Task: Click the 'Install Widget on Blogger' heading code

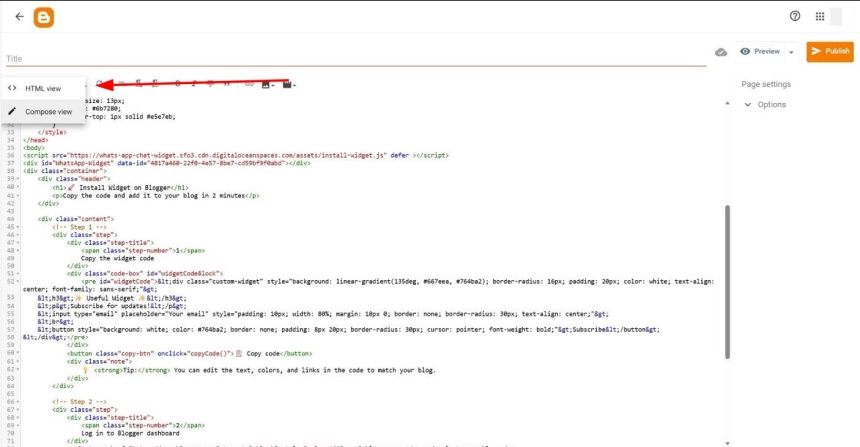Action: point(120,188)
